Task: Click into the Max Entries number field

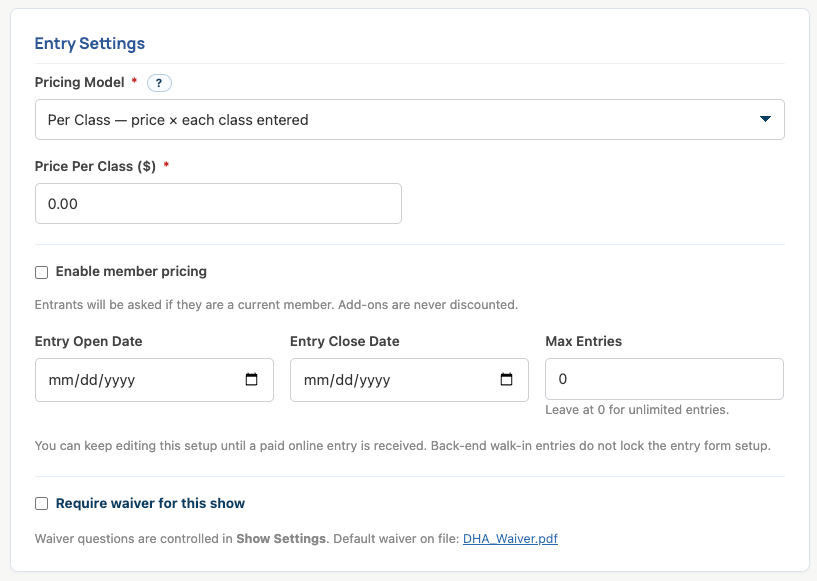Action: tap(664, 379)
